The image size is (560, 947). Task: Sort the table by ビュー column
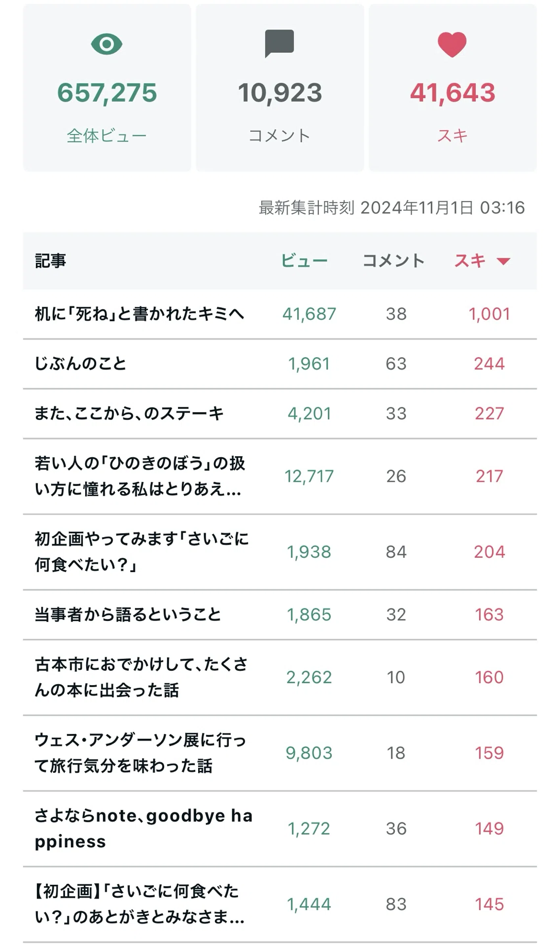pyautogui.click(x=304, y=261)
